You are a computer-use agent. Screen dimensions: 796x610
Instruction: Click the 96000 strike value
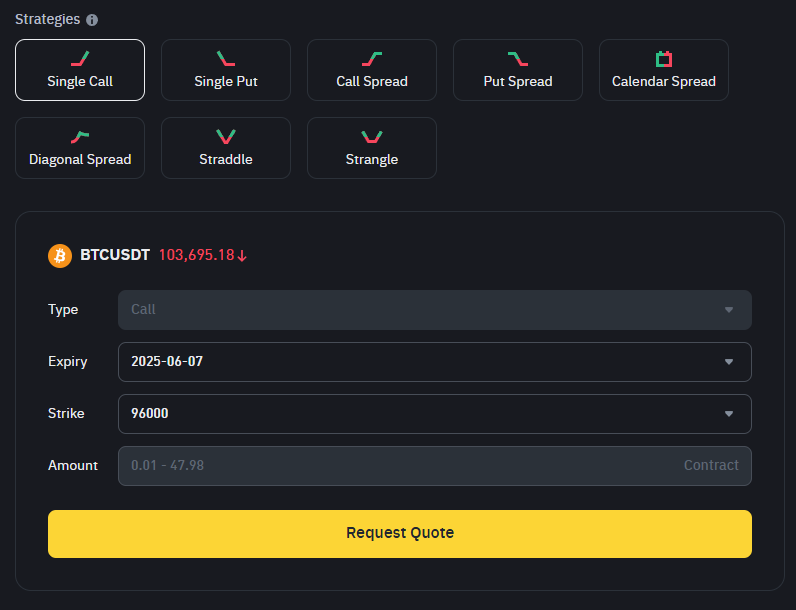coord(150,414)
